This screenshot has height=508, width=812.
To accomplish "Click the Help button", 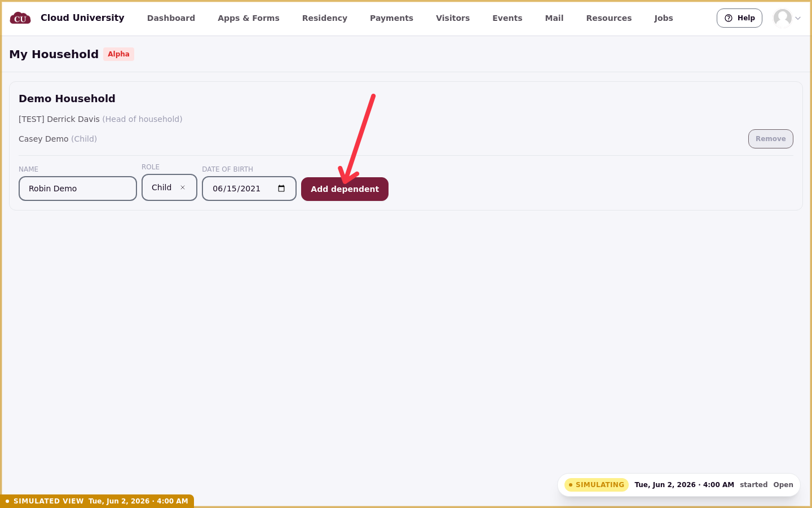I will point(739,18).
